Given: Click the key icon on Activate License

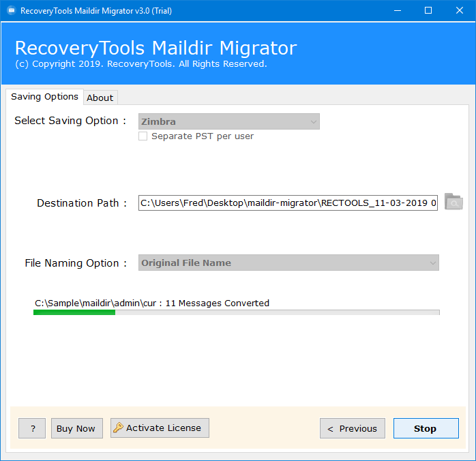Looking at the screenshot, I should tap(118, 428).
